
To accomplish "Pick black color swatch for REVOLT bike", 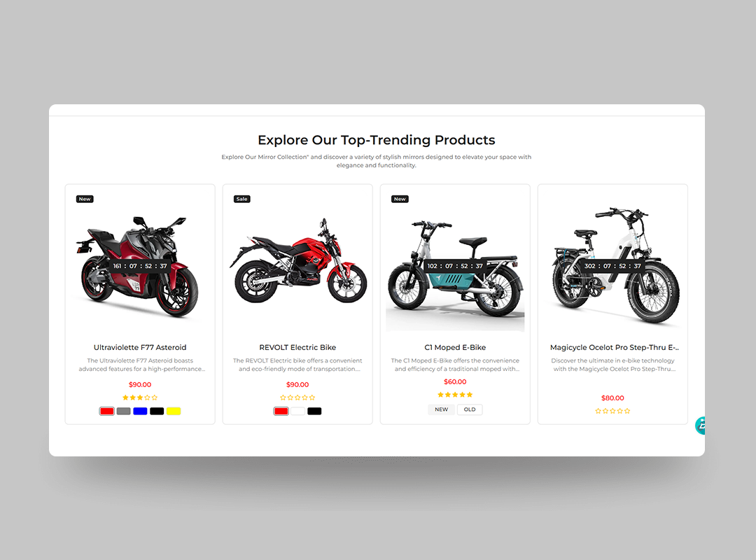I will click(314, 411).
